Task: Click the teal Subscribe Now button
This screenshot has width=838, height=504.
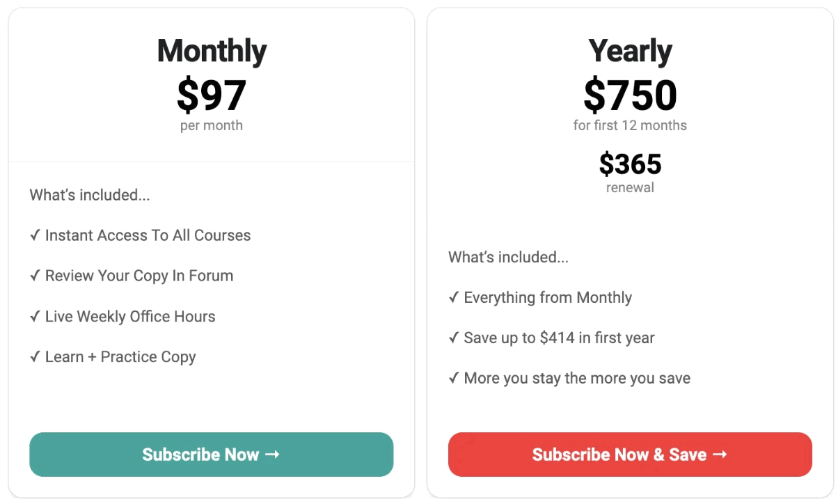Action: tap(212, 455)
